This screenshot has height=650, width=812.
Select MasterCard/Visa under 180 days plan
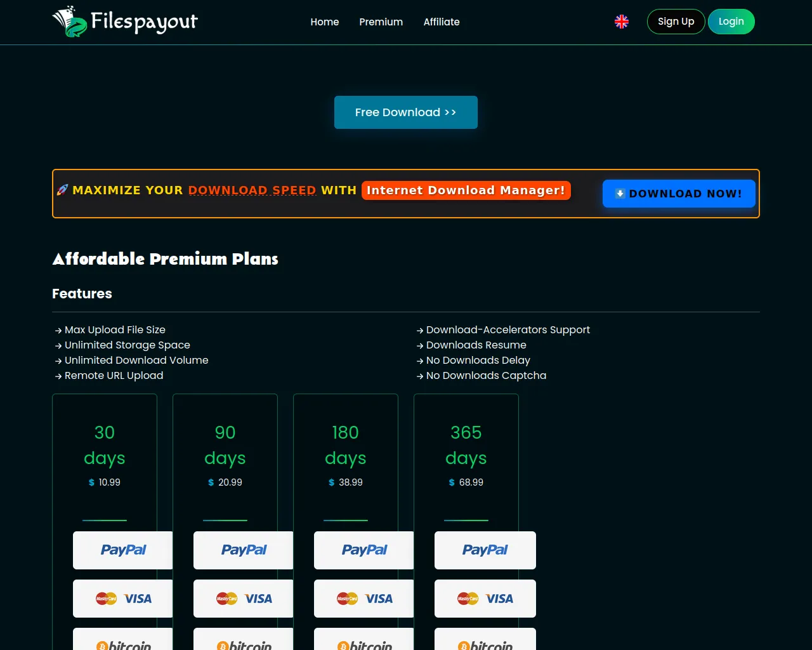[x=364, y=599]
